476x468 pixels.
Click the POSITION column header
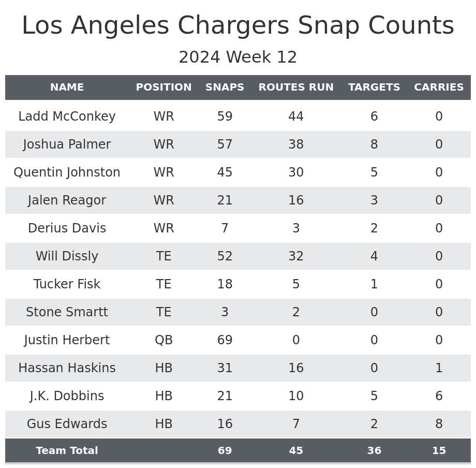point(163,87)
